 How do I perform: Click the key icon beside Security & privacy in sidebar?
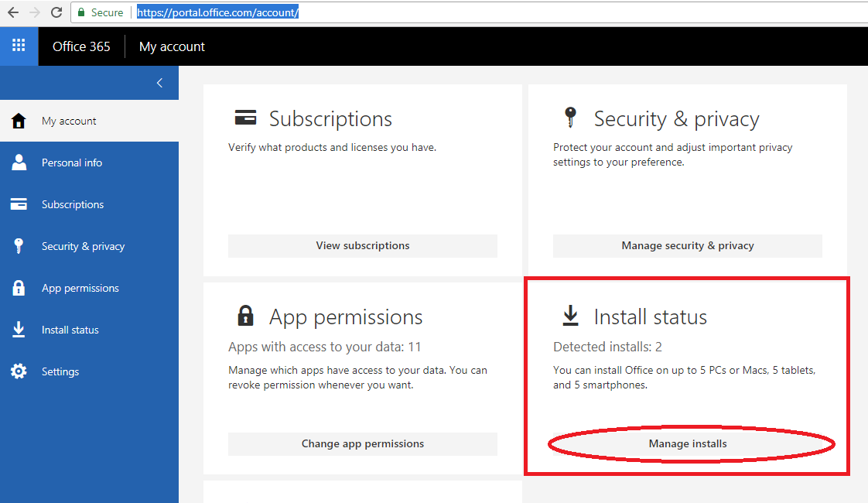pos(19,246)
